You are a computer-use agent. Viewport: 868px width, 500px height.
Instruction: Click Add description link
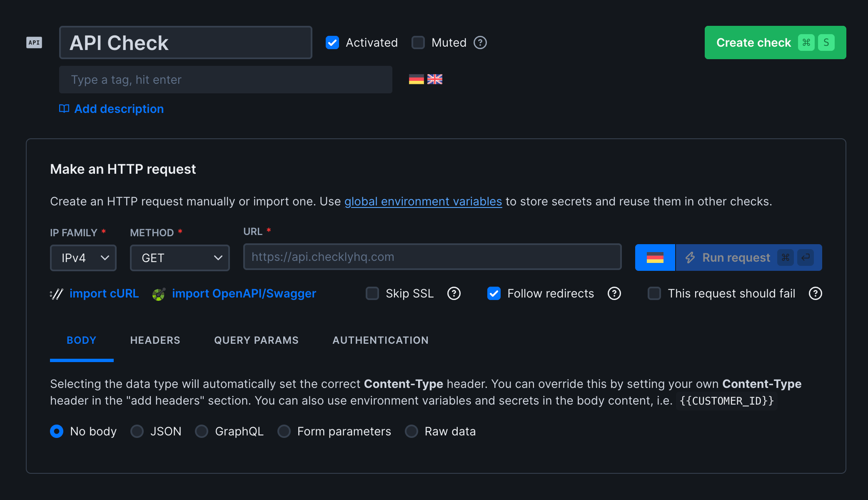(119, 109)
